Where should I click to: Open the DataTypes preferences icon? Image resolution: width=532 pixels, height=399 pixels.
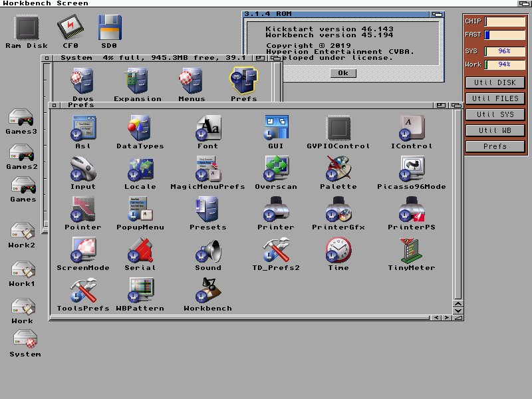click(140, 128)
